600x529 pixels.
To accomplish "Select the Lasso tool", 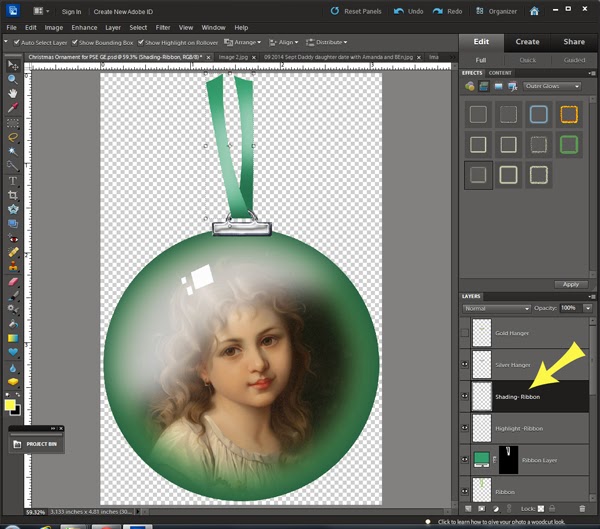I will tap(12, 136).
